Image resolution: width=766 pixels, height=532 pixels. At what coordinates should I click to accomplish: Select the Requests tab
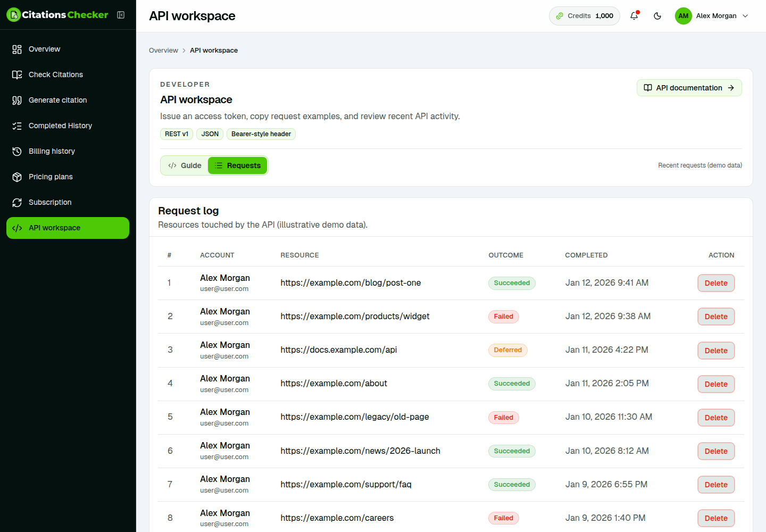tap(237, 165)
